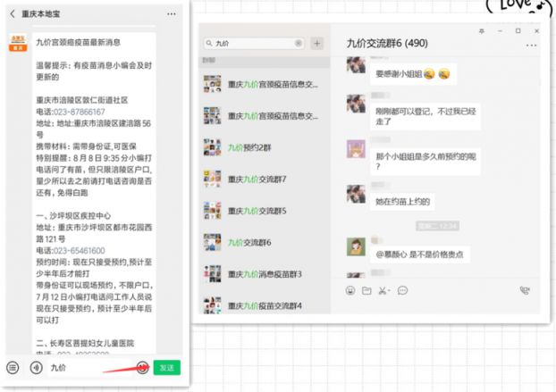Screen dimensions: 556x392
Task: Click the message input field containing 九价
Action: click(90, 368)
